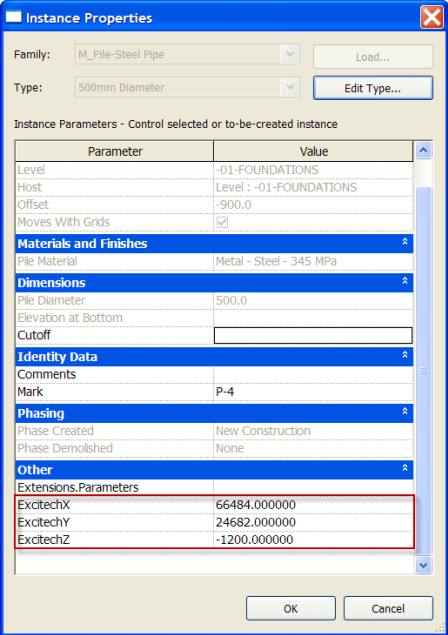The height and width of the screenshot is (635, 448).
Task: Open the Family dropdown list
Action: coord(290,54)
